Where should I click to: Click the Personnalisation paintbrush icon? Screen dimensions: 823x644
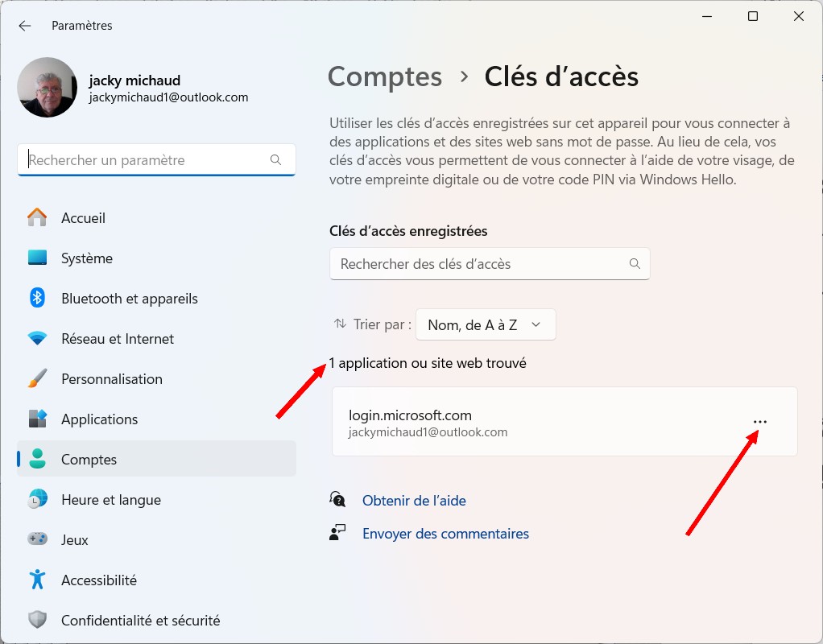click(37, 378)
